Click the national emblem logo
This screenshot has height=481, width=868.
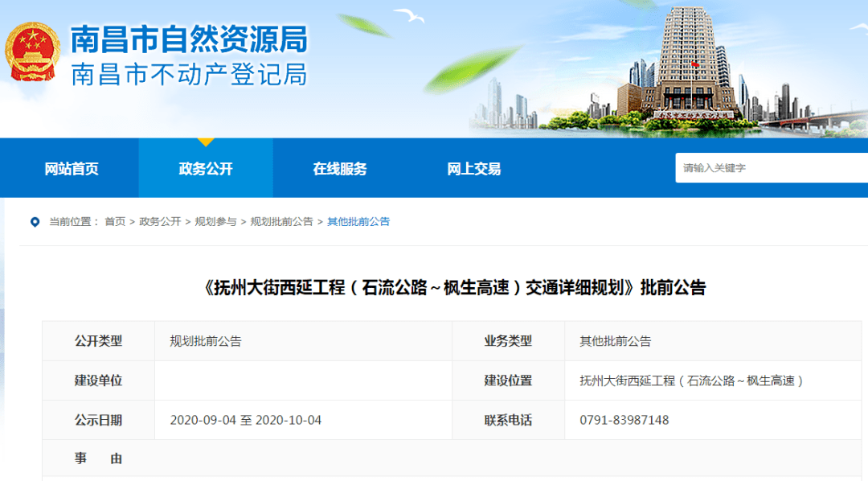click(x=33, y=51)
